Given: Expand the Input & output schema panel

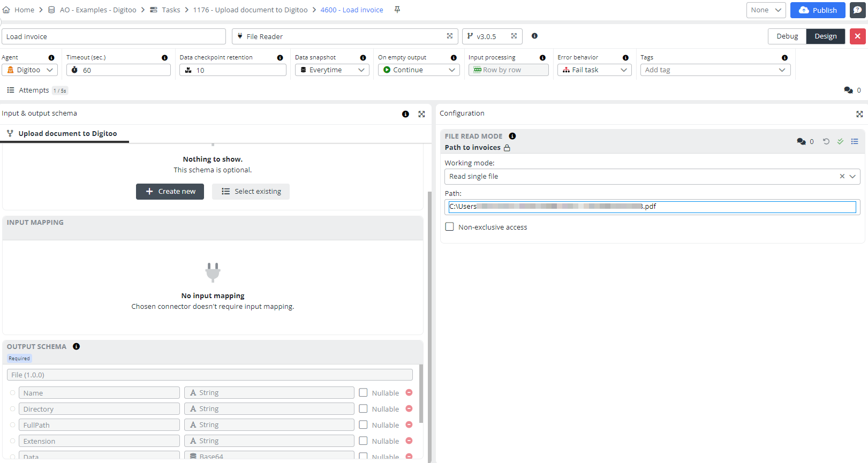Looking at the screenshot, I should (x=421, y=114).
